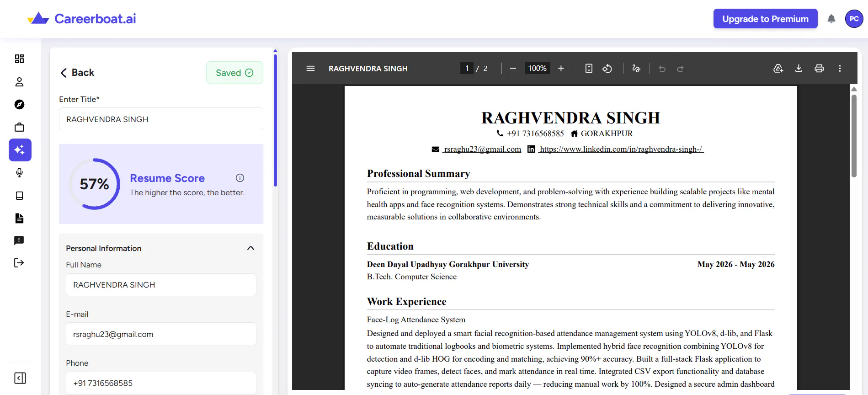Viewport: 868px width, 395px height.
Task: Go Back to previous page
Action: (77, 73)
